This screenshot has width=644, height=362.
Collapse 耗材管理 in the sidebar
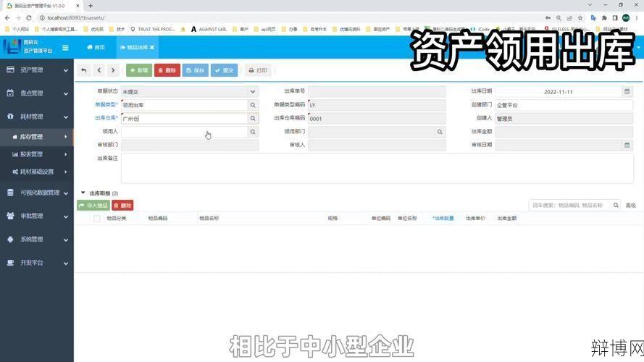pos(37,117)
